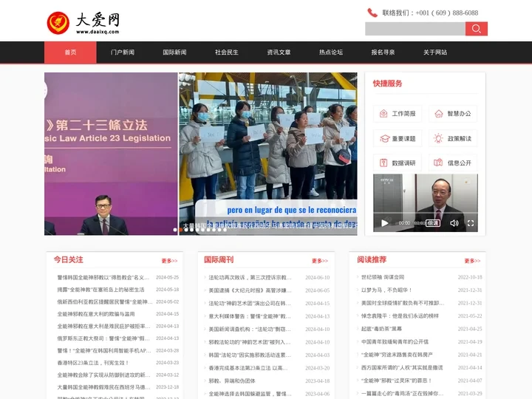Viewport: 532px width, 399px height.
Task: Open article 法轮功再次败诉，第三次控诉宗教
Action: 250,278
